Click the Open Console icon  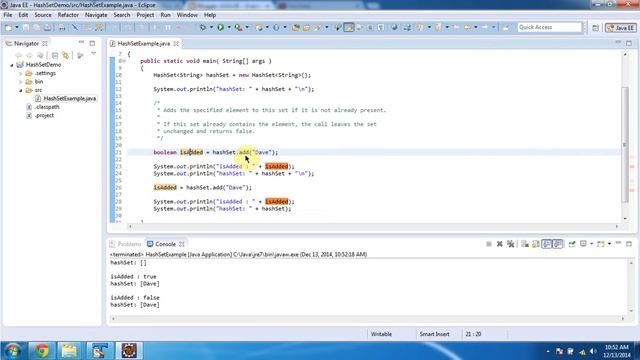click(600, 244)
